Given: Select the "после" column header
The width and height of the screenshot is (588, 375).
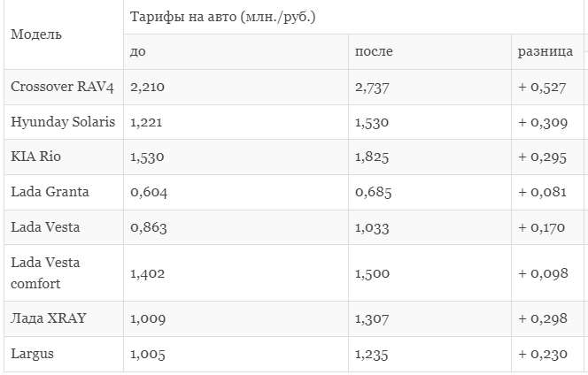Looking at the screenshot, I should point(373,52).
